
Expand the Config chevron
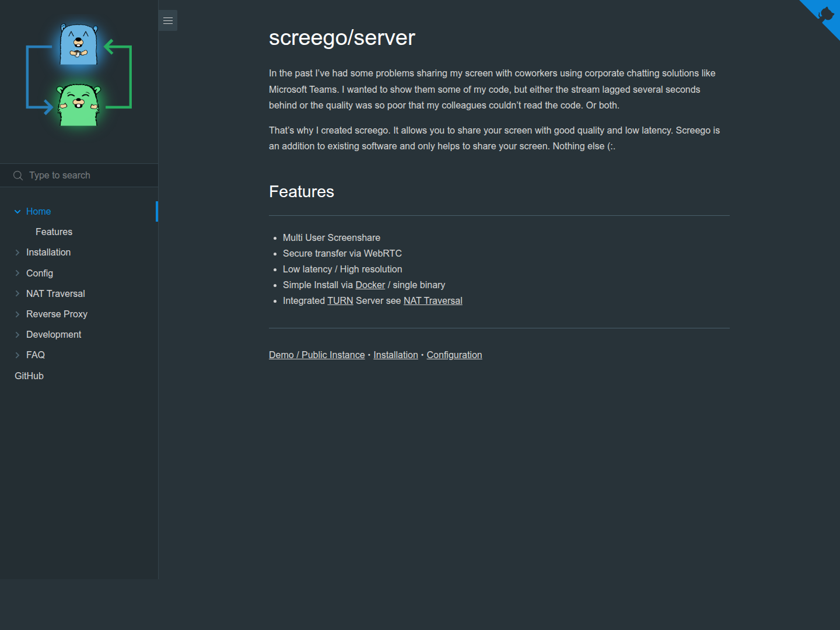[x=17, y=273]
